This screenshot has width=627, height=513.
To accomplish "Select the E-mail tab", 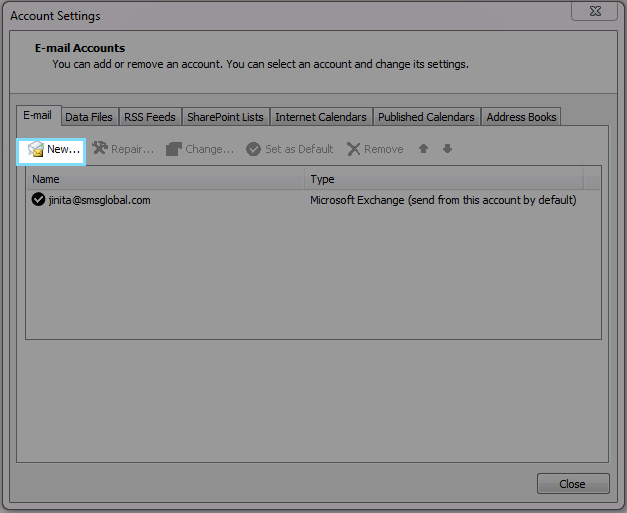I will click(37, 116).
